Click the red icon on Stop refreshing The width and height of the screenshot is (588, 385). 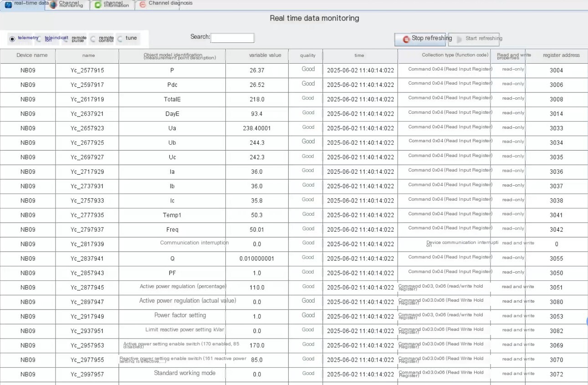point(406,40)
